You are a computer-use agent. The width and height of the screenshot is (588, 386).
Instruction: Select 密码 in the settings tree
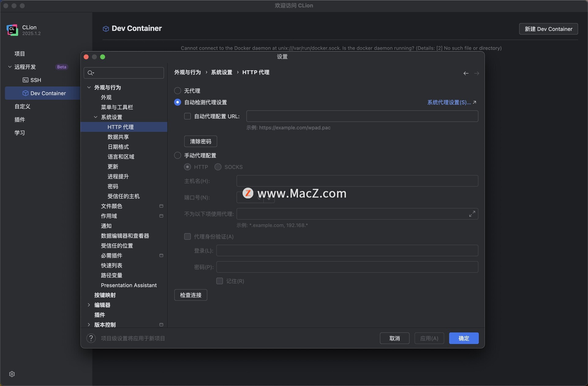point(113,186)
